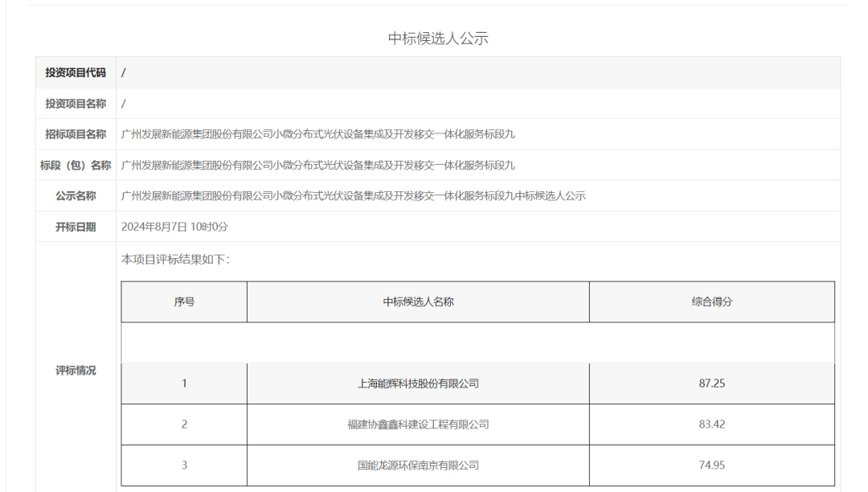Click the 序号 column header

(x=184, y=302)
